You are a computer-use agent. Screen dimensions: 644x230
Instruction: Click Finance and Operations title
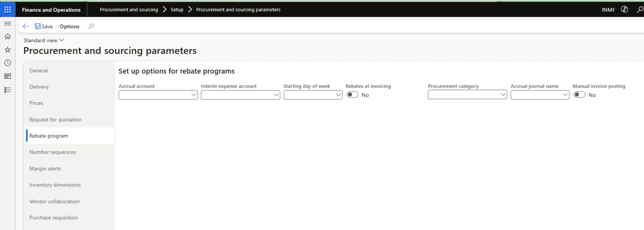tap(51, 10)
